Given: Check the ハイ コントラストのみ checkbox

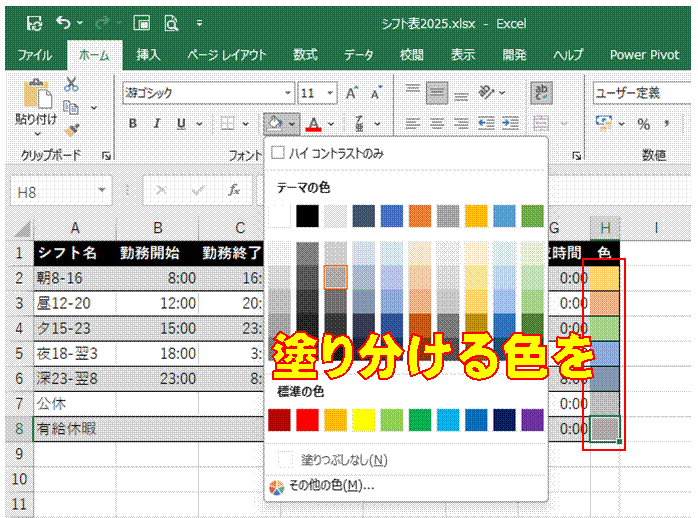Looking at the screenshot, I should pos(278,153).
